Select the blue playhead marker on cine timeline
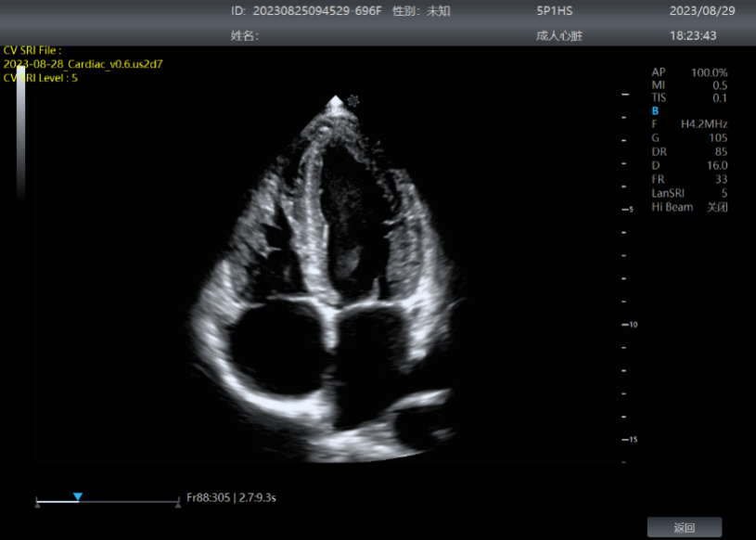The image size is (756, 540). [78, 496]
